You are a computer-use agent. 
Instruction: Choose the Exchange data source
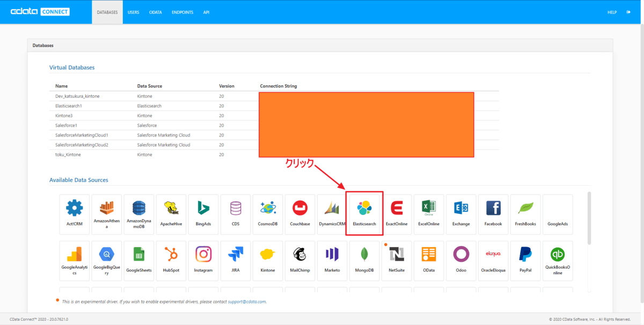click(461, 214)
